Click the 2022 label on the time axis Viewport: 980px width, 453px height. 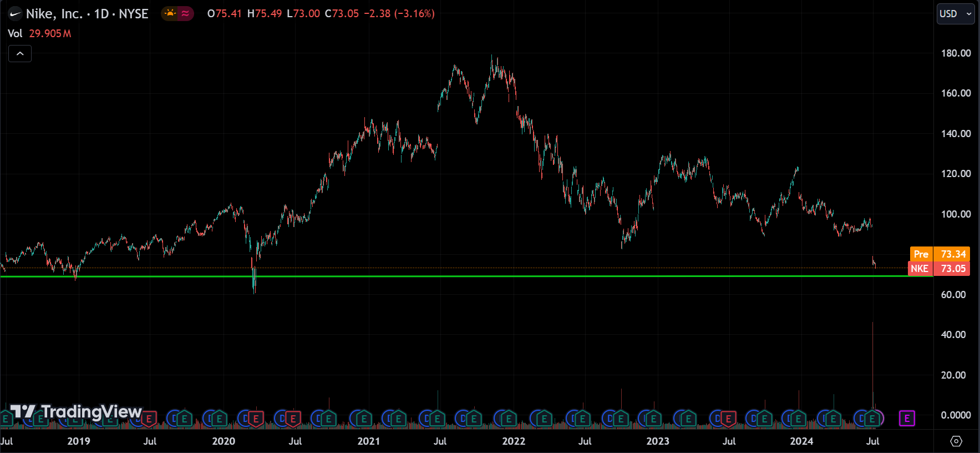pyautogui.click(x=514, y=441)
